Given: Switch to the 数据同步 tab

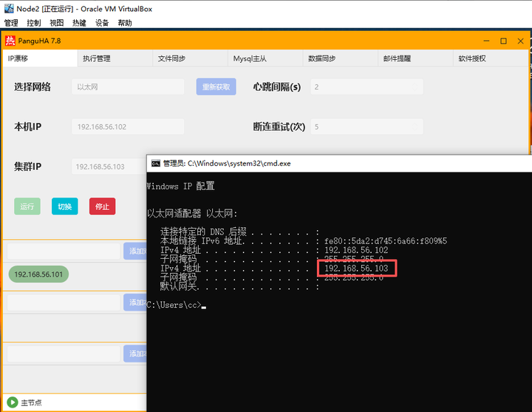Looking at the screenshot, I should pyautogui.click(x=341, y=58).
